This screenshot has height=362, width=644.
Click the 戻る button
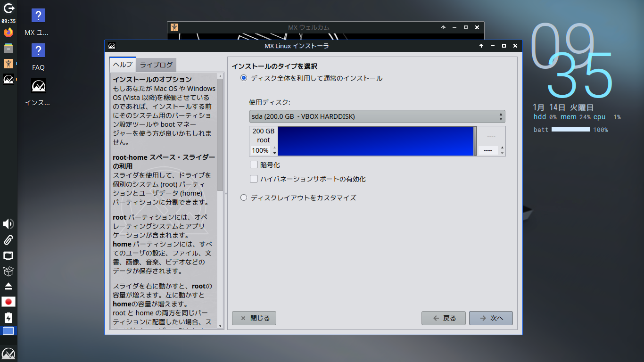coord(444,318)
